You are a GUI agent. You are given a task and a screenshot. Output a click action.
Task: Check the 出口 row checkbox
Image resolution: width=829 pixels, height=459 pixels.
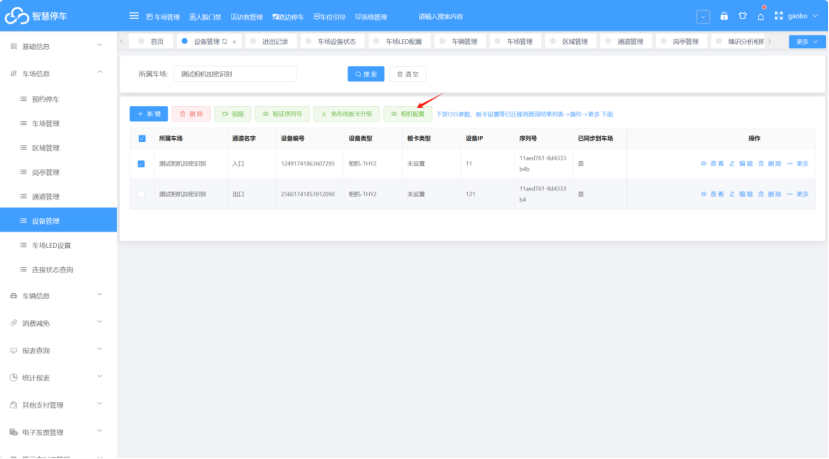[x=141, y=194]
